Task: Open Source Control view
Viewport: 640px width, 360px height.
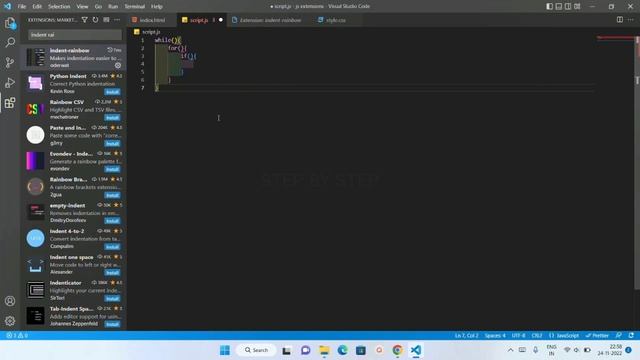Action: (x=10, y=62)
